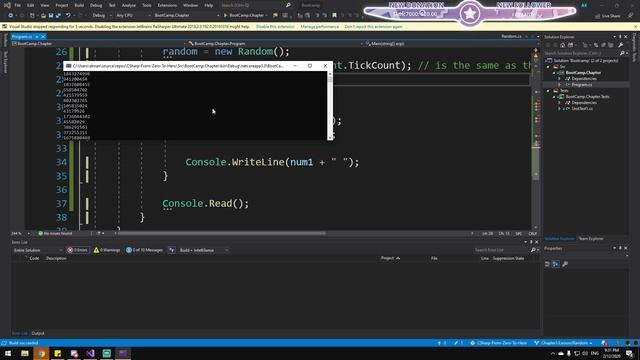Open the Debug configuration dropdown
The width and height of the screenshot is (640, 360).
pyautogui.click(x=102, y=16)
